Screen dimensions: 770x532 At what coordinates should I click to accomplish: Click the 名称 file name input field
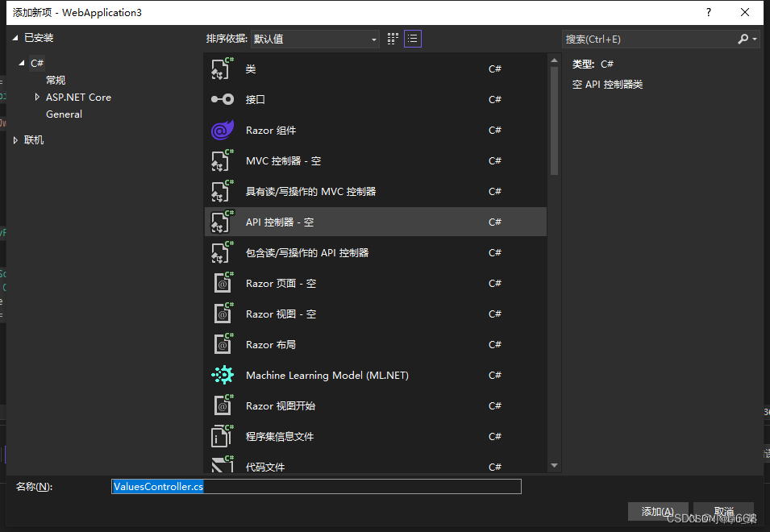[316, 486]
